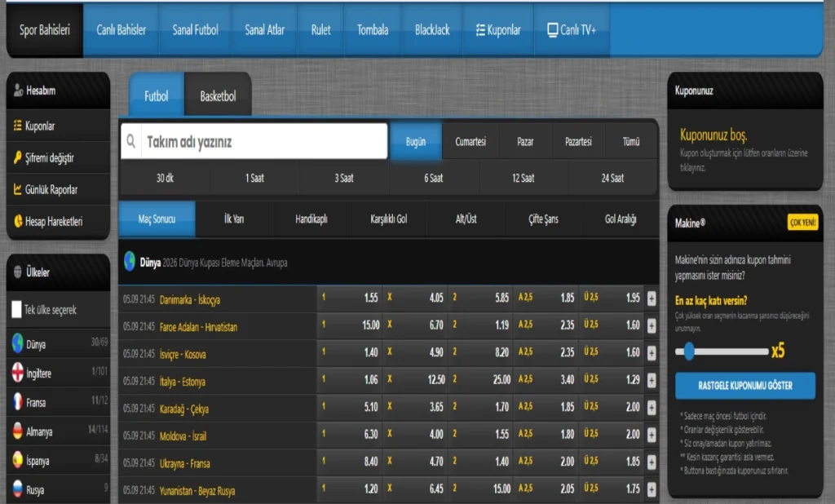Click the Spain flag icon beside İspanya
Screen dimensions: 835x504
(x=17, y=461)
